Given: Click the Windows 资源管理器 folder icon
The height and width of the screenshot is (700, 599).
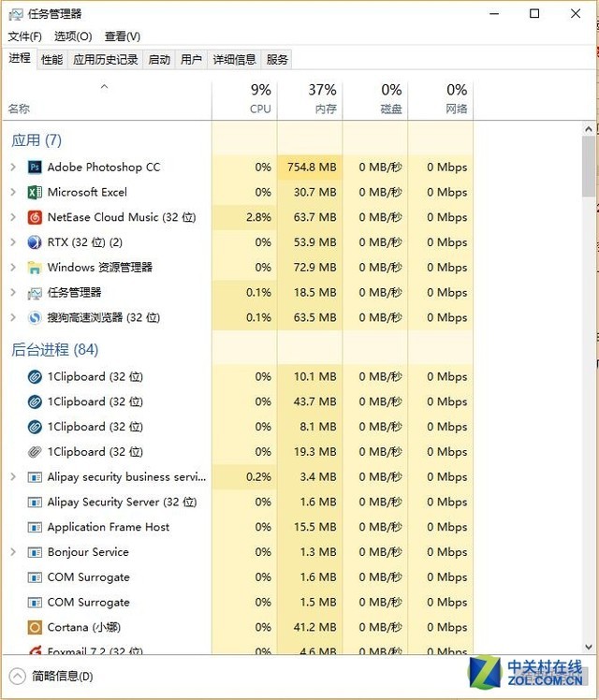Looking at the screenshot, I should coord(35,268).
